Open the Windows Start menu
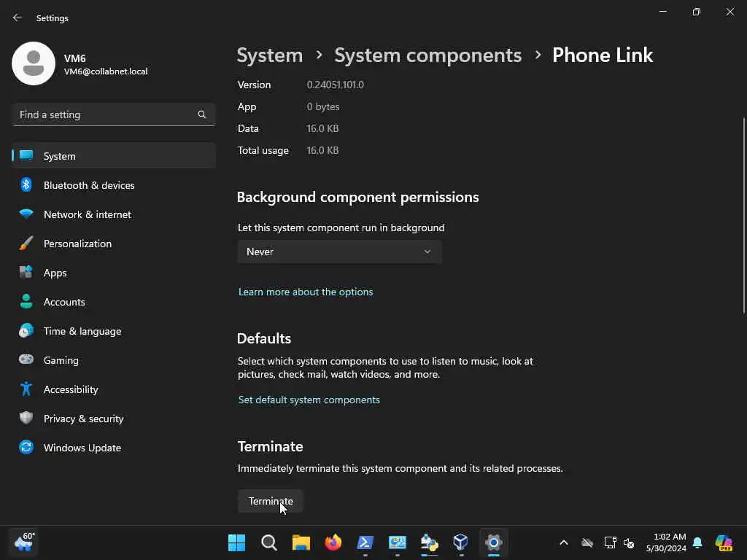This screenshot has width=747, height=560. point(237,542)
